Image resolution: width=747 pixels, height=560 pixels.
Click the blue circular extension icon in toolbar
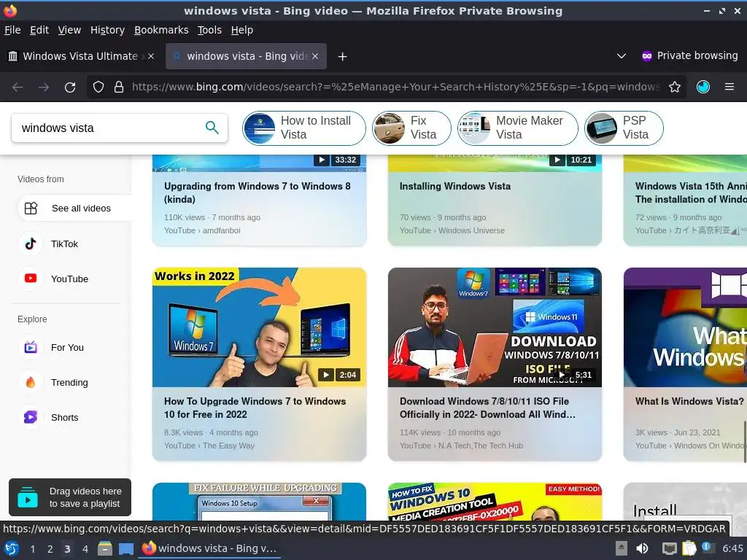[x=703, y=87]
